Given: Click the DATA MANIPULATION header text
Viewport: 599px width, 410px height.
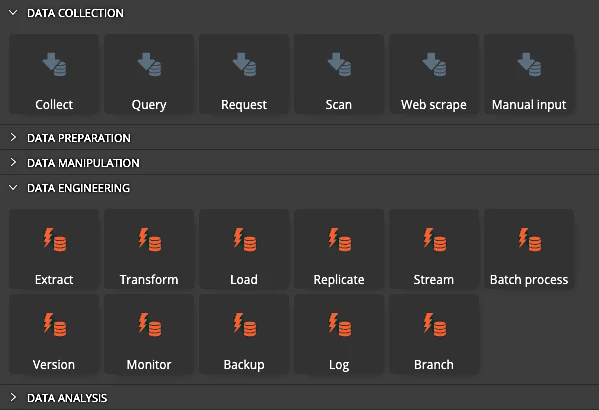Looking at the screenshot, I should (x=83, y=163).
